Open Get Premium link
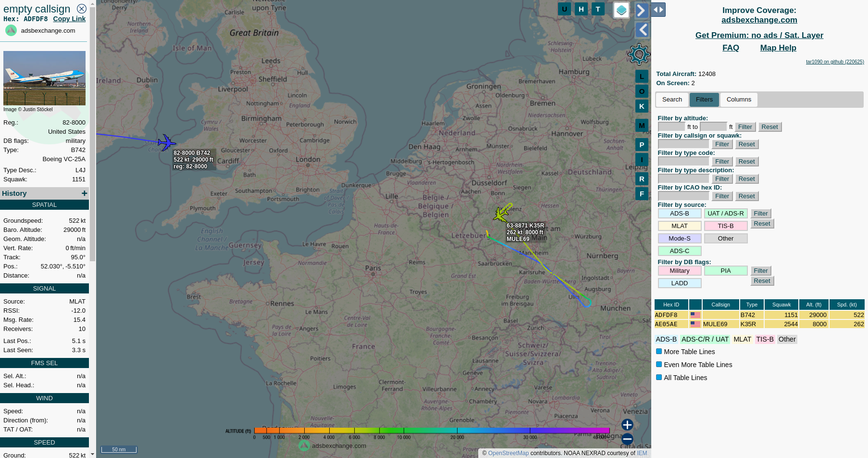The image size is (868, 458). tap(759, 35)
